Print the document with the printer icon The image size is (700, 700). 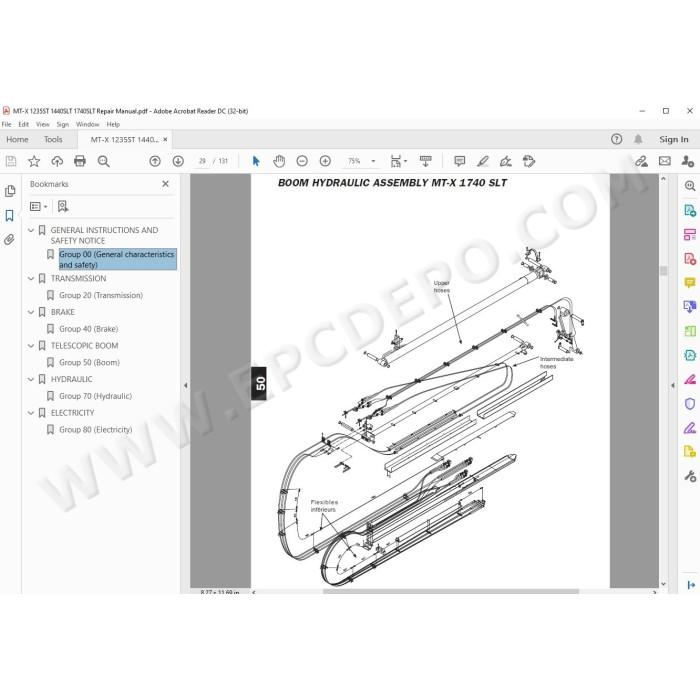80,161
